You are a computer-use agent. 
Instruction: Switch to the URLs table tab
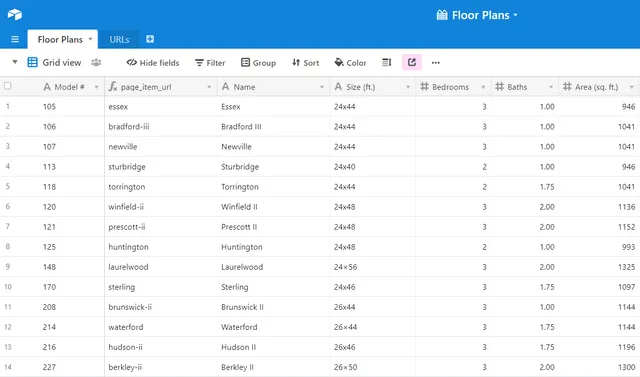[x=119, y=40]
